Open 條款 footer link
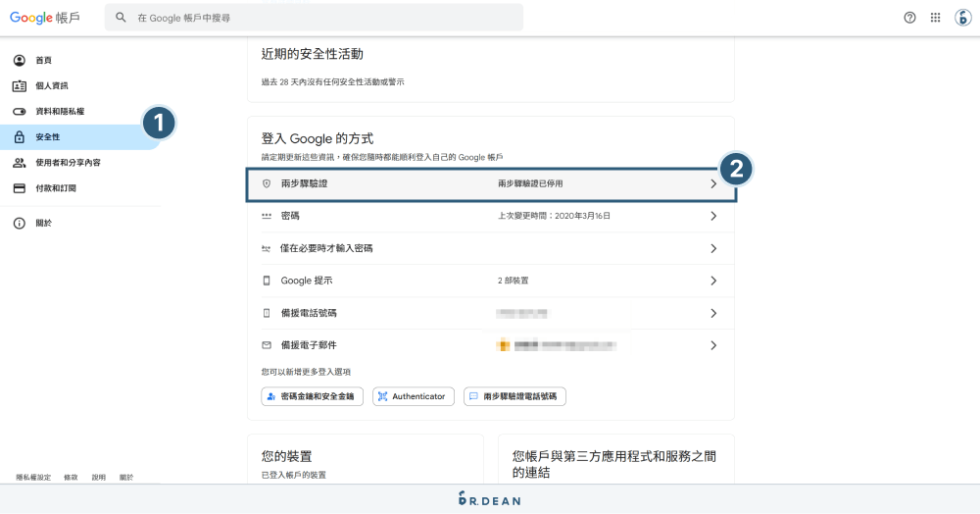This screenshot has height=514, width=980. tap(71, 477)
